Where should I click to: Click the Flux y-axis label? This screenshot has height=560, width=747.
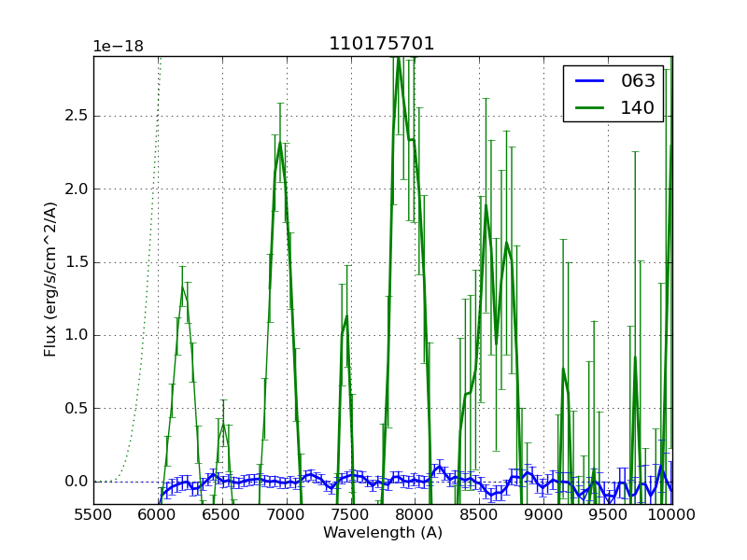point(50,279)
